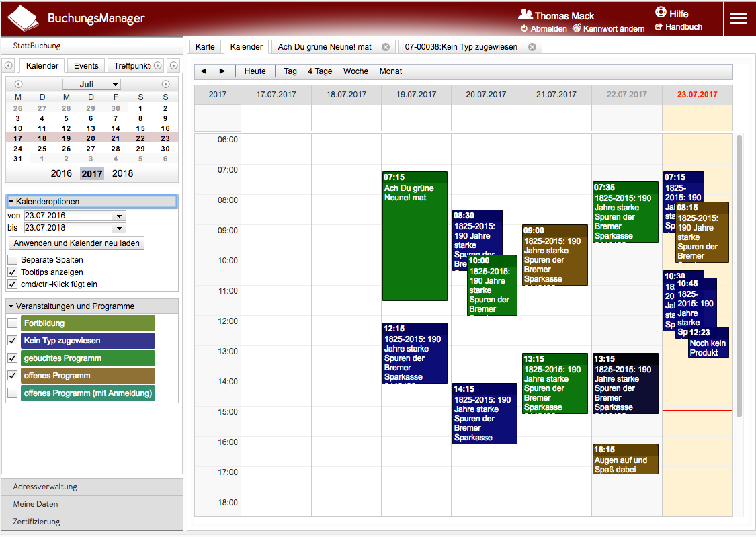Collapse the 'Veranstaltungen und Programme' section
This screenshot has width=756, height=537.
point(12,306)
